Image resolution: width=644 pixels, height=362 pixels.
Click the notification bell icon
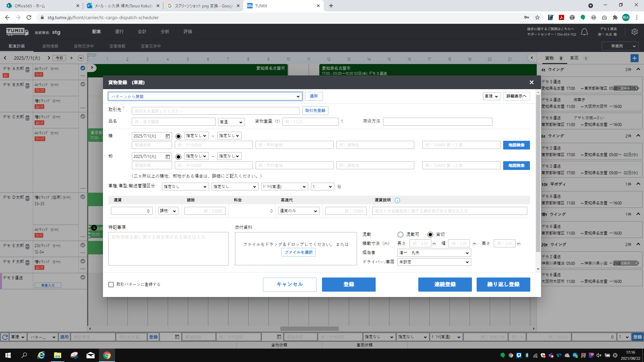pyautogui.click(x=584, y=32)
